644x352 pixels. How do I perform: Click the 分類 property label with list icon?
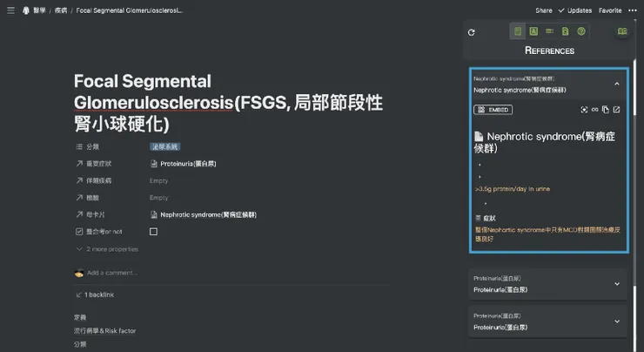[88, 146]
